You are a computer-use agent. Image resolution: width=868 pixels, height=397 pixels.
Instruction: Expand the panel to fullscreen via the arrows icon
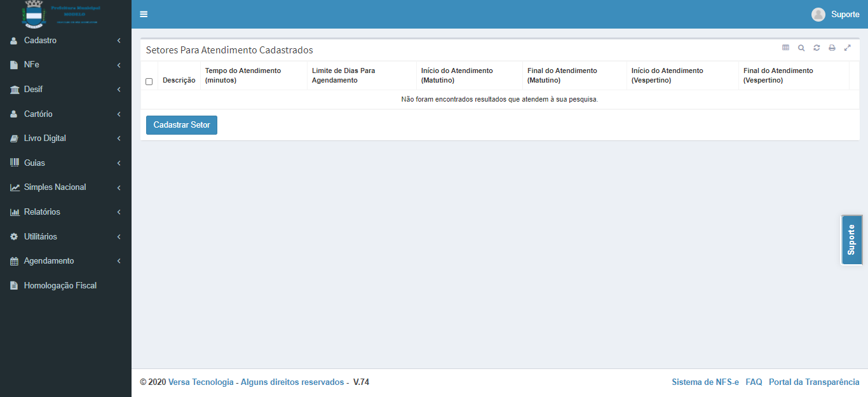point(847,48)
